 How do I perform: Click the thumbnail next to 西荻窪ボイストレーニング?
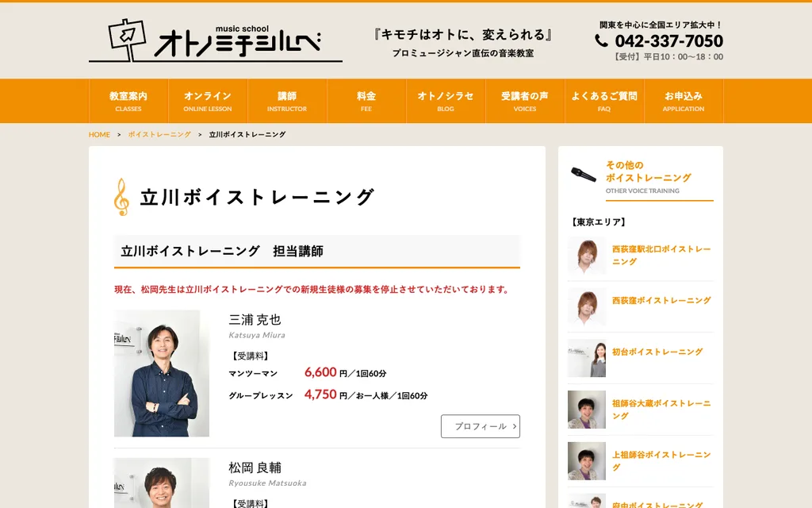(x=587, y=306)
